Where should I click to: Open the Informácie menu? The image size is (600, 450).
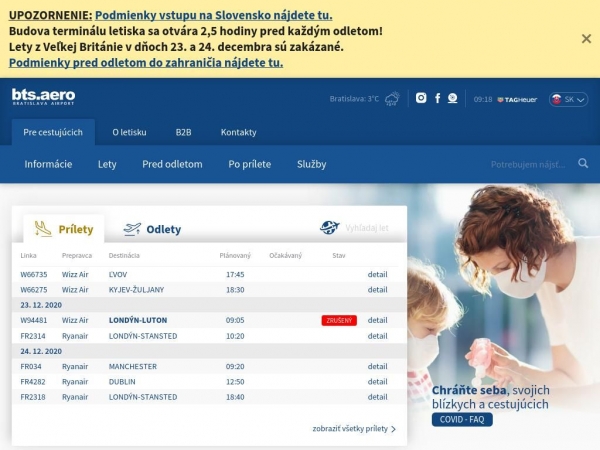[x=48, y=164]
